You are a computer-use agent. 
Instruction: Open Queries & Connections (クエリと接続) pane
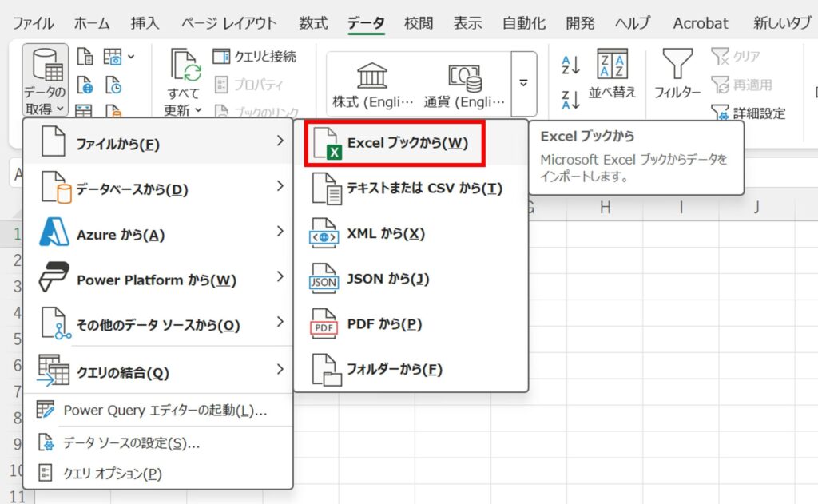[x=255, y=57]
